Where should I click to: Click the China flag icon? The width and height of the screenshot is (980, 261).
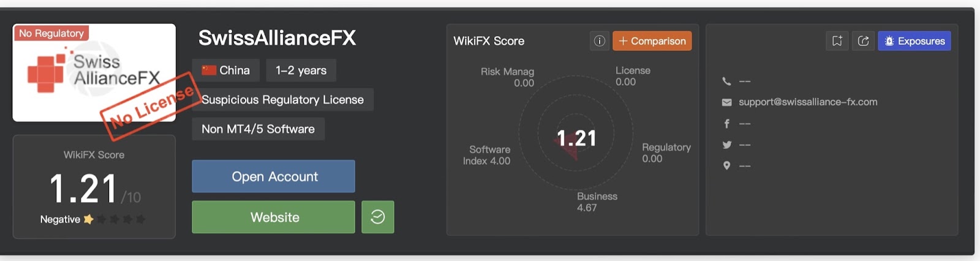click(x=209, y=70)
